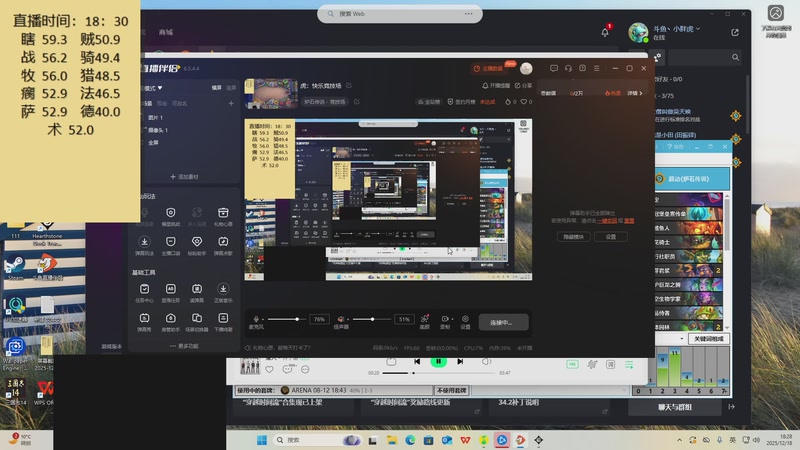Open stream settings gear beside record
Screen dimensions: 800x450
465,321
